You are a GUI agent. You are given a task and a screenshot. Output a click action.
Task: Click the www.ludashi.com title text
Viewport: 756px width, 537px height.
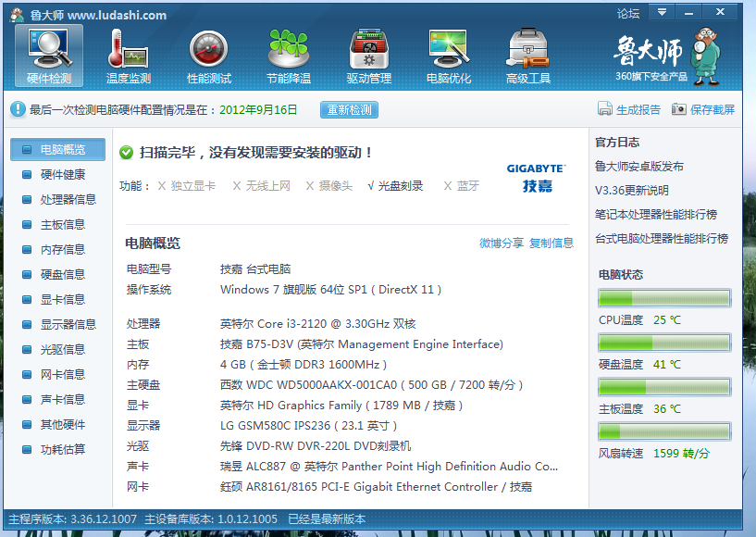118,16
